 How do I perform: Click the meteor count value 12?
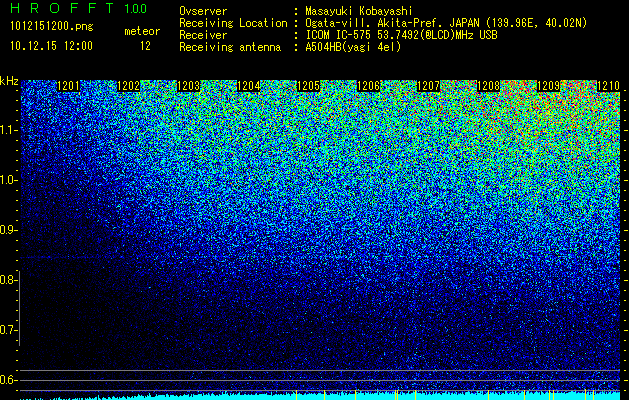[145, 46]
